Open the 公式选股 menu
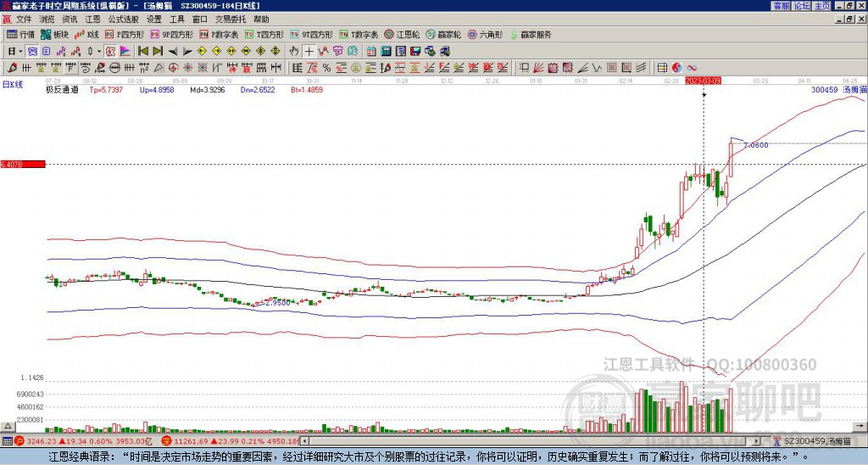This screenshot has width=868, height=465. click(124, 19)
